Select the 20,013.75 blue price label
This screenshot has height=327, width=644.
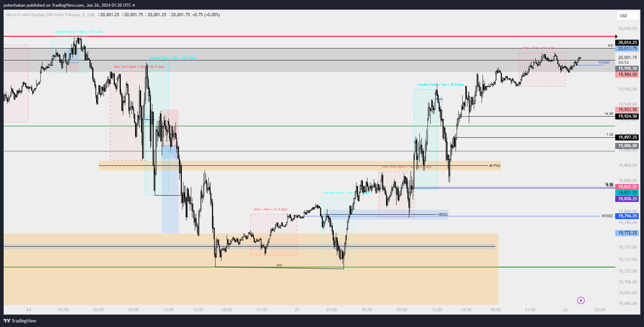[x=627, y=48]
